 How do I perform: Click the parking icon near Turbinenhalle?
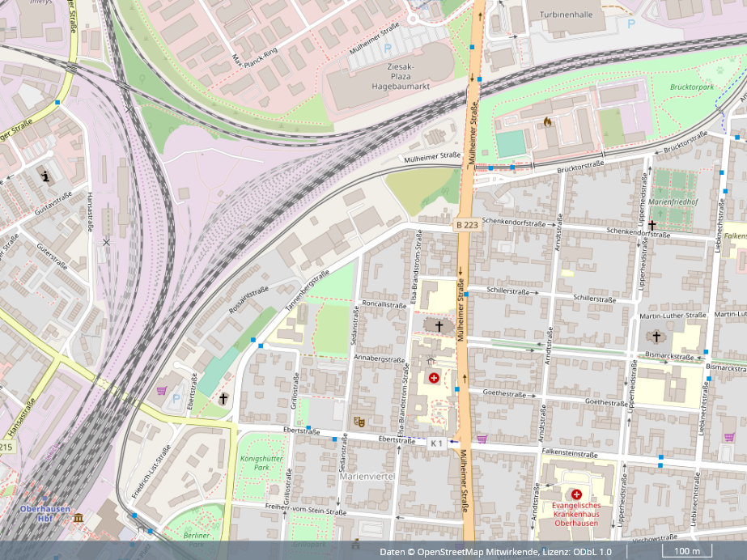coord(631,25)
